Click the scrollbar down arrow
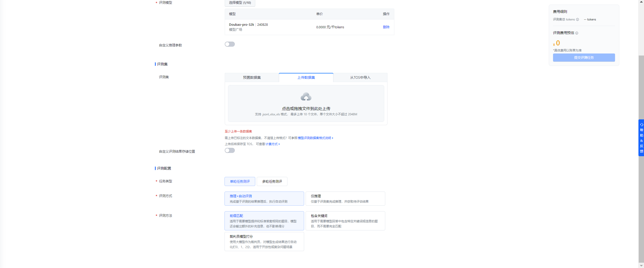This screenshot has height=268, width=644. [x=641, y=265]
